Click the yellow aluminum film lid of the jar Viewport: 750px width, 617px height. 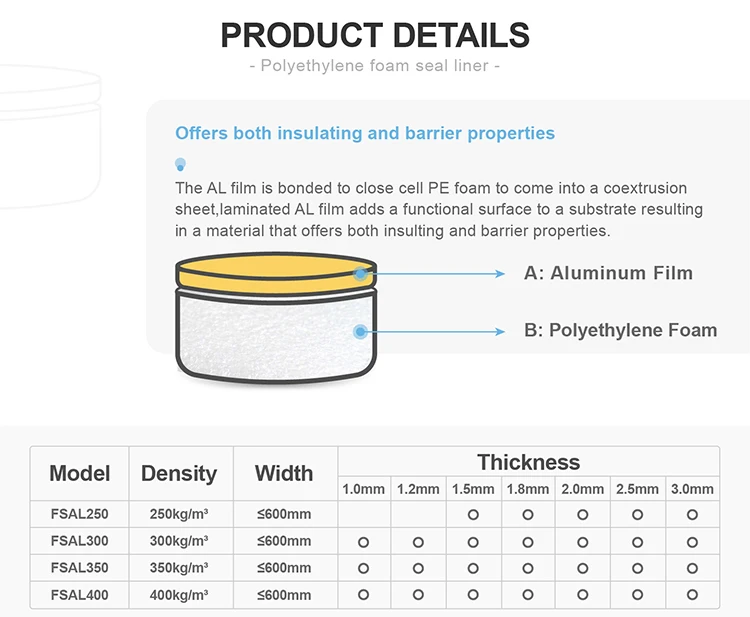pyautogui.click(x=276, y=272)
